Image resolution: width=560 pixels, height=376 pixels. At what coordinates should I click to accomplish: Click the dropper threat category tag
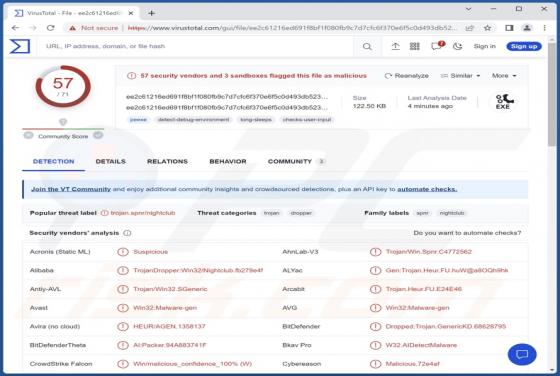point(301,213)
